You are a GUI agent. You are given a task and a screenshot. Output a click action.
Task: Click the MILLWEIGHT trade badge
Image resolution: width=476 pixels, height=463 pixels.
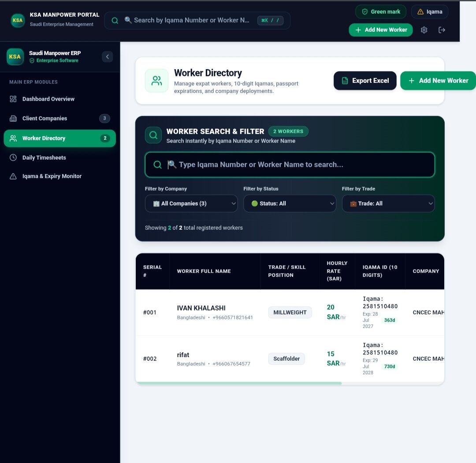(290, 312)
